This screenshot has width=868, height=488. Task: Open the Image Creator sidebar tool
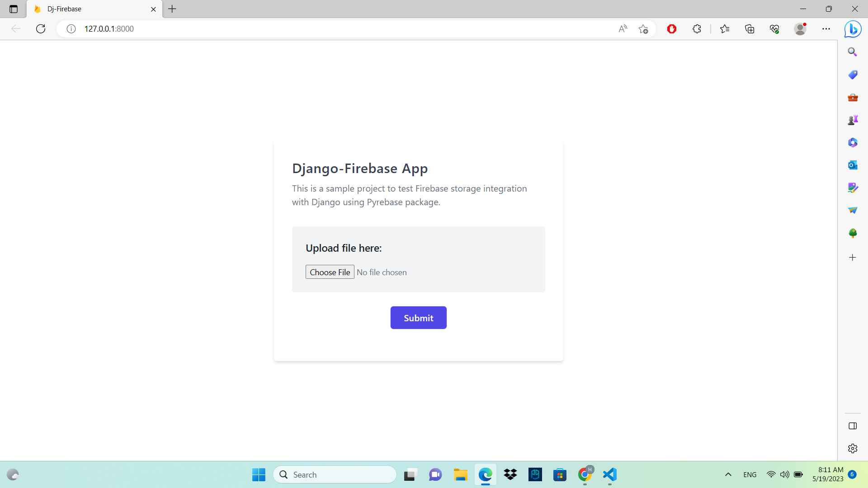tap(852, 188)
